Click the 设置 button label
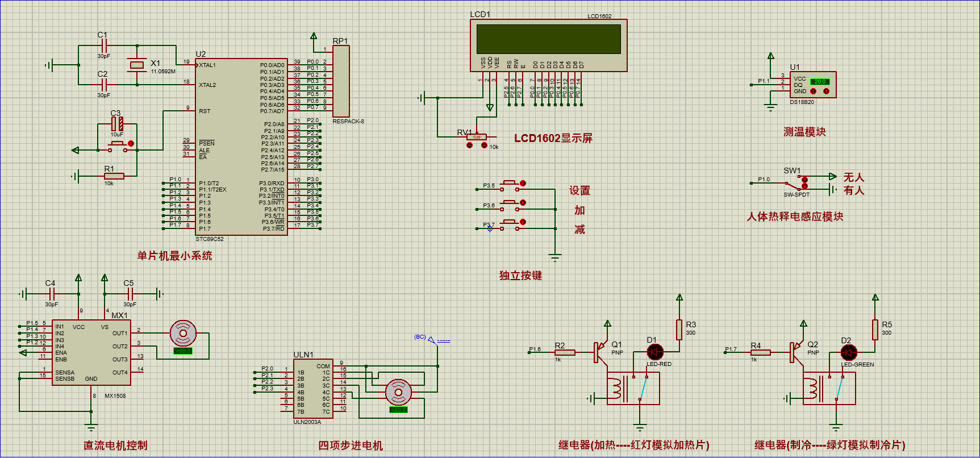Image resolution: width=980 pixels, height=458 pixels. coord(580,190)
